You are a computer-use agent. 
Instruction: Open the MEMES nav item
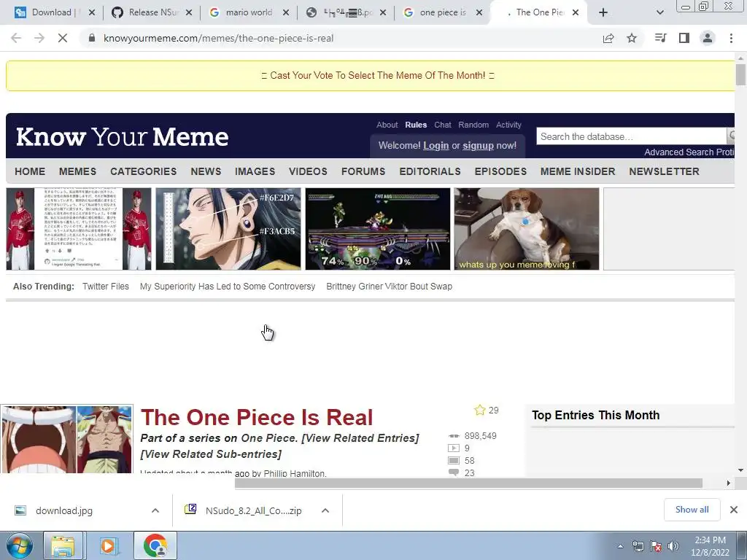pyautogui.click(x=77, y=171)
